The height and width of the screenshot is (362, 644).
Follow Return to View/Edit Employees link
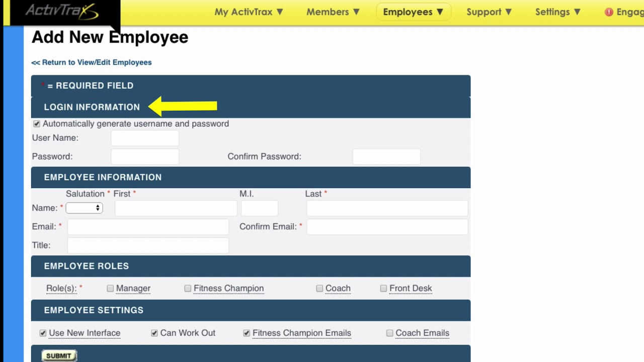pyautogui.click(x=92, y=62)
